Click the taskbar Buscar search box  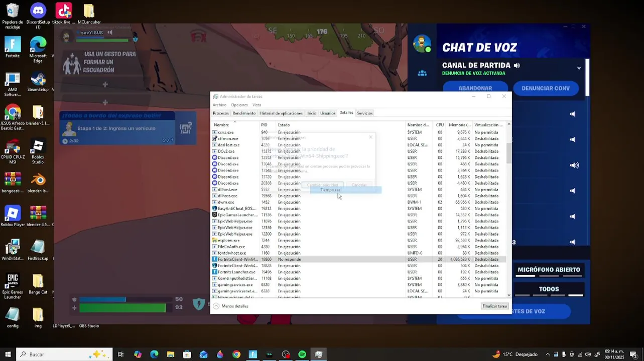(64, 354)
